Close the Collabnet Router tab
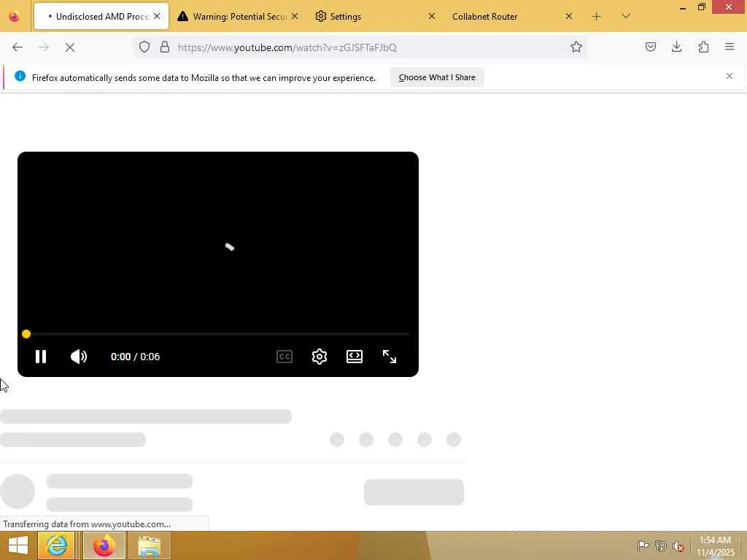Viewport: 747px width, 560px height. [x=569, y=16]
